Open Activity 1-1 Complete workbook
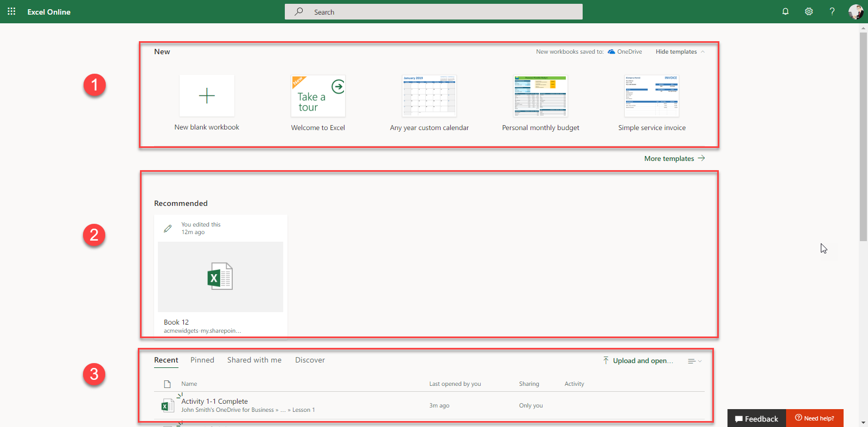Image resolution: width=868 pixels, height=427 pixels. [214, 401]
